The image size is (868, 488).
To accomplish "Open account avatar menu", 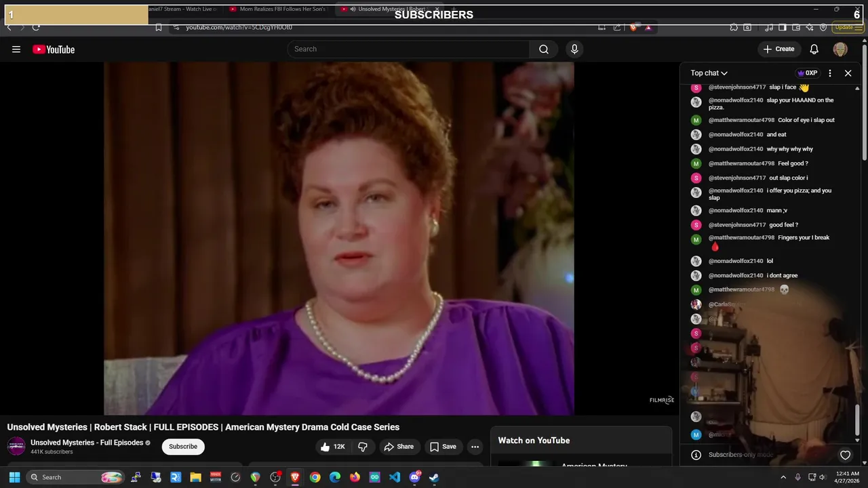I will tap(840, 49).
